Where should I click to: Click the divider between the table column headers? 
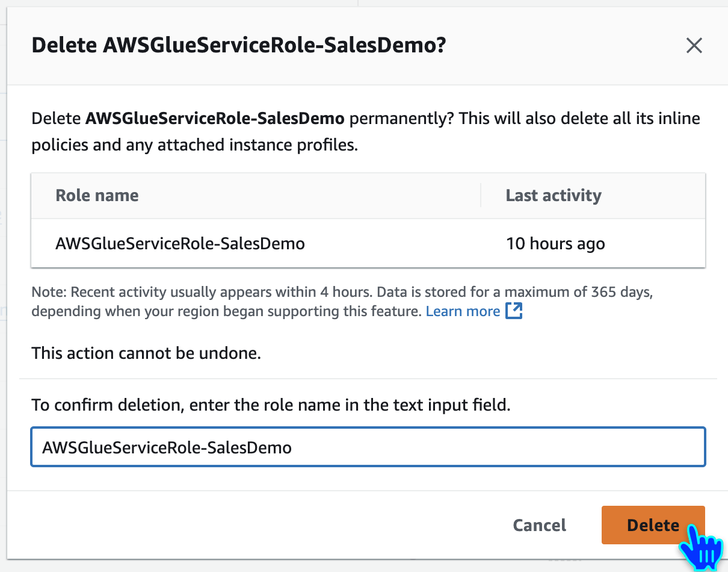(481, 196)
